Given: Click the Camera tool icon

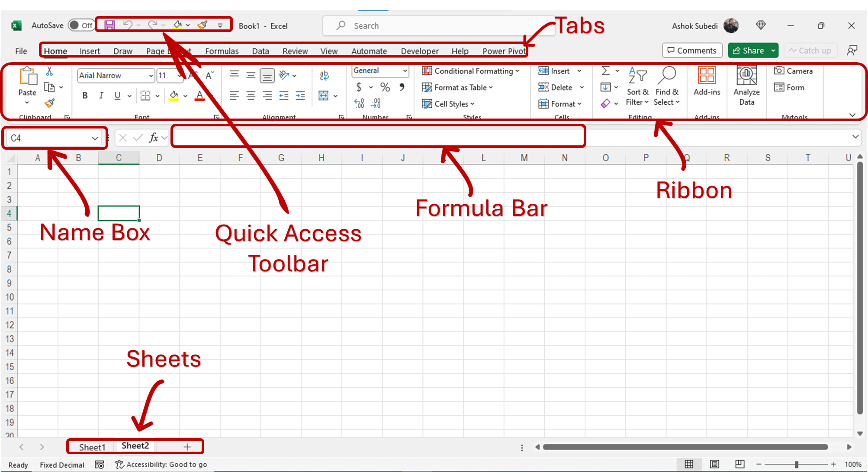Looking at the screenshot, I should tap(779, 71).
